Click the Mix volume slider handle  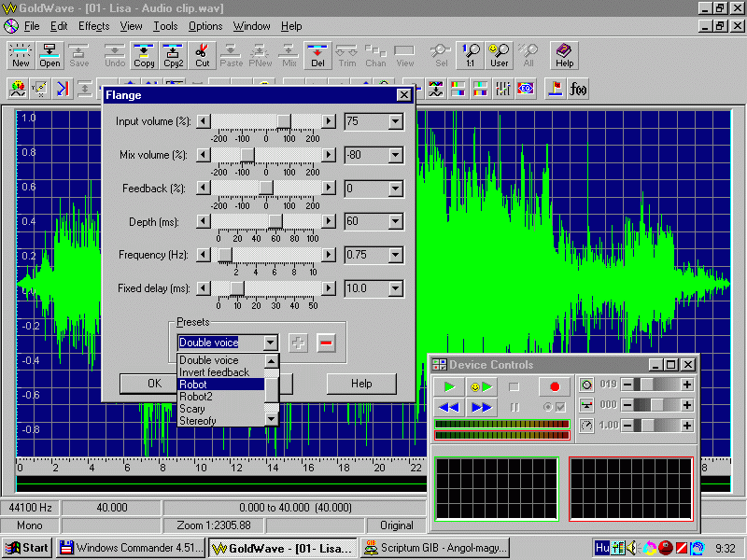point(247,155)
